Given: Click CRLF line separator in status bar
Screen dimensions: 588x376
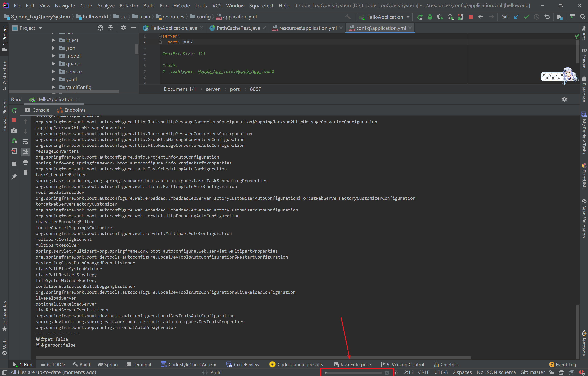Looking at the screenshot, I should (x=424, y=372).
